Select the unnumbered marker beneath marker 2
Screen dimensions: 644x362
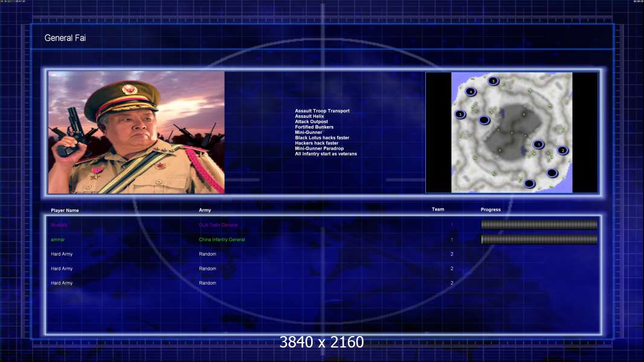click(552, 173)
